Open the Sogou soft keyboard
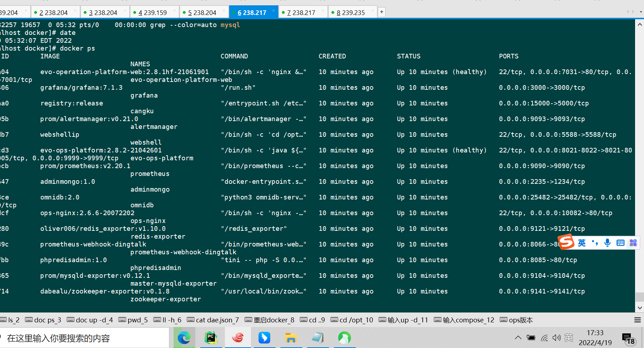The width and height of the screenshot is (644, 348). coord(620,243)
